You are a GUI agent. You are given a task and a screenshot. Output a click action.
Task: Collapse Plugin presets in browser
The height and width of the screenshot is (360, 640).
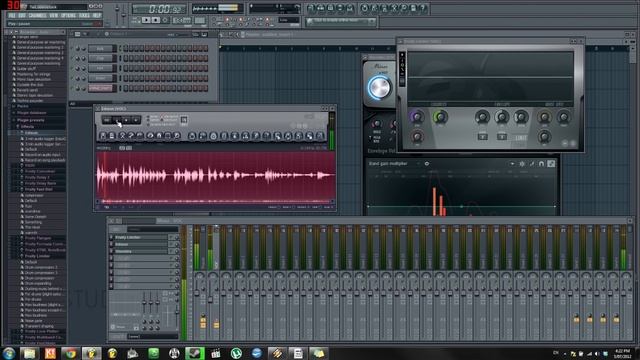[30, 120]
